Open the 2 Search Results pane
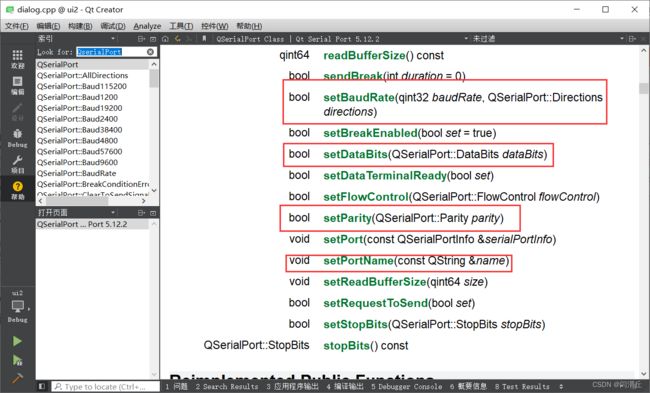Image resolution: width=650 pixels, height=393 pixels. (x=226, y=386)
